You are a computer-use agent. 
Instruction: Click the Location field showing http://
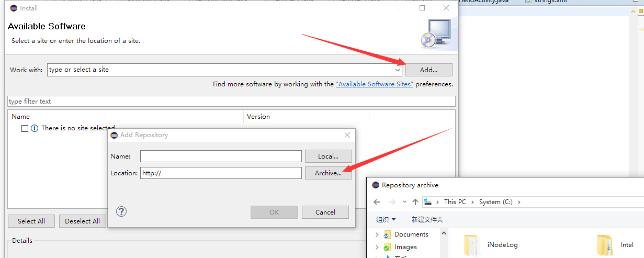click(x=221, y=173)
